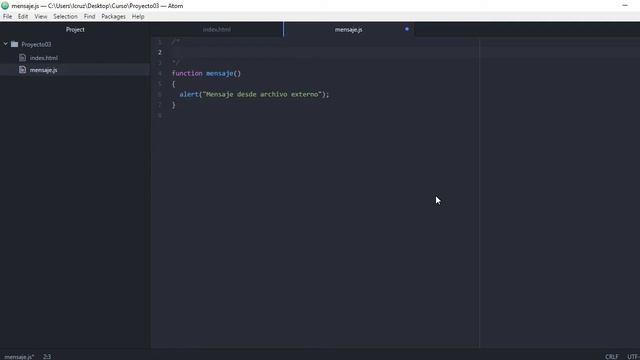Viewport: 640px width, 360px height.
Task: Click the index.html file icon in tree
Action: 22,58
